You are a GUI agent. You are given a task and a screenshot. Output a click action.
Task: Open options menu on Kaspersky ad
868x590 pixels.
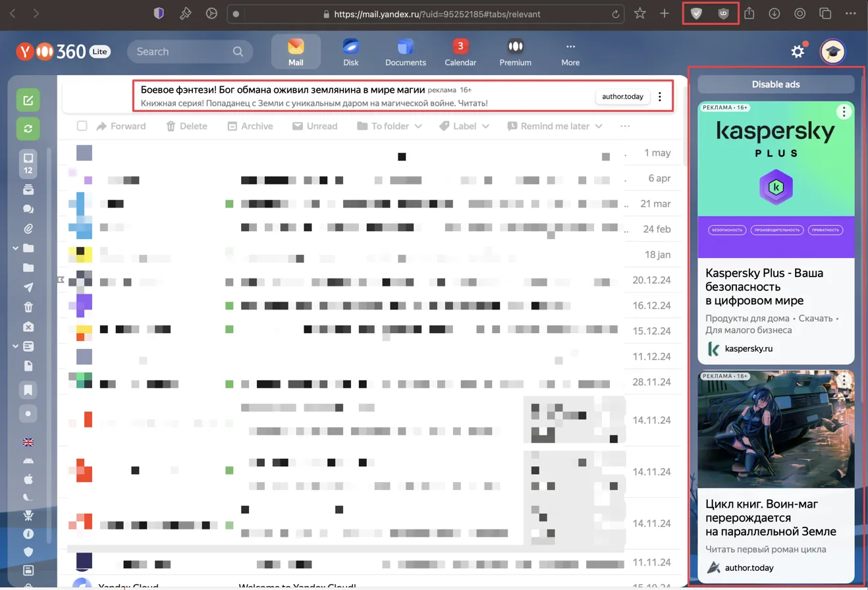point(844,112)
